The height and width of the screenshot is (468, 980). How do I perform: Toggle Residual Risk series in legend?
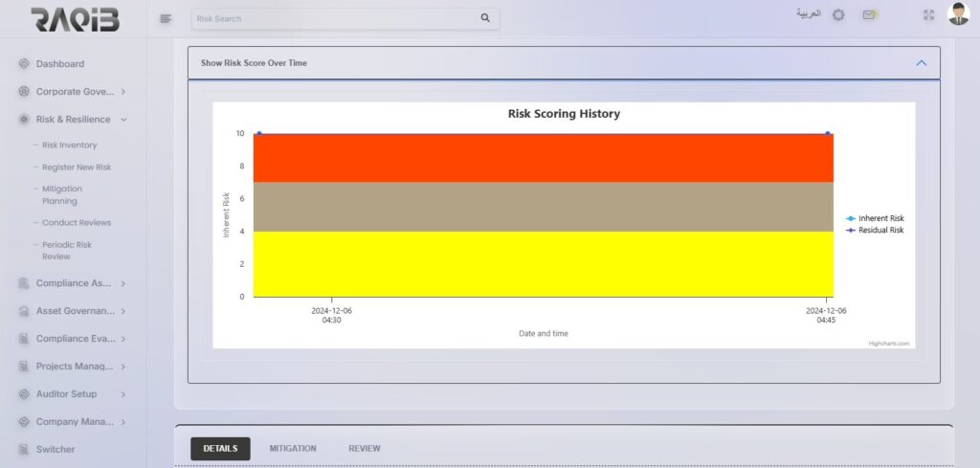tap(875, 230)
